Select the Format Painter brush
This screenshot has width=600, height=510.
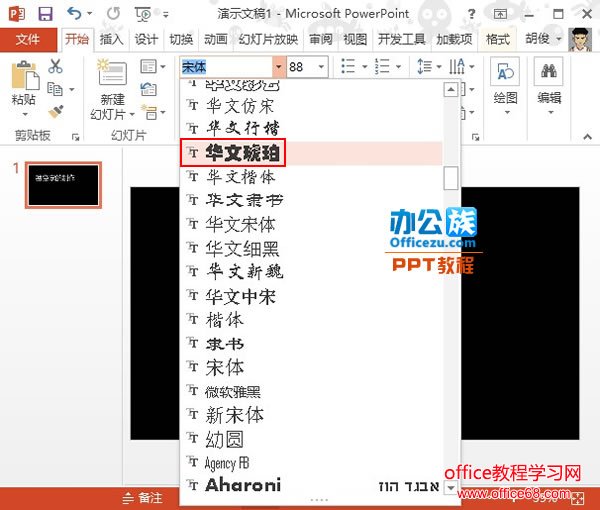pos(56,112)
